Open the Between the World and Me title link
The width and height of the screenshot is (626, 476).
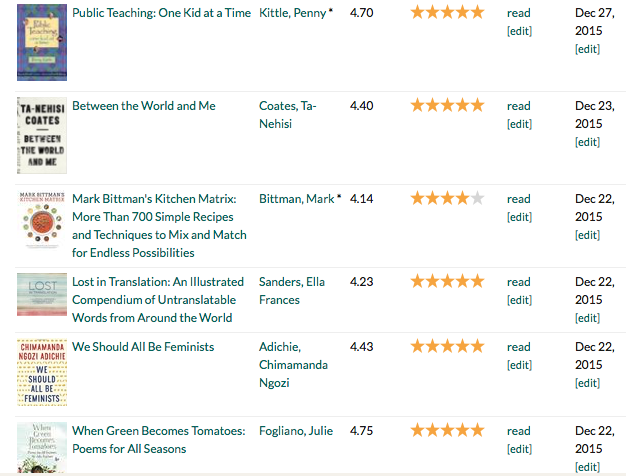coord(143,105)
